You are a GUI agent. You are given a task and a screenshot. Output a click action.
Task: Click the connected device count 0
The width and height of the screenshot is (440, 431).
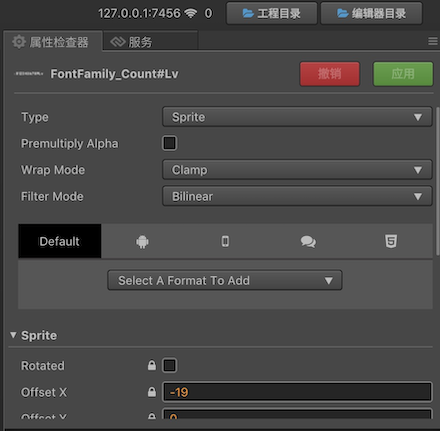pyautogui.click(x=208, y=13)
